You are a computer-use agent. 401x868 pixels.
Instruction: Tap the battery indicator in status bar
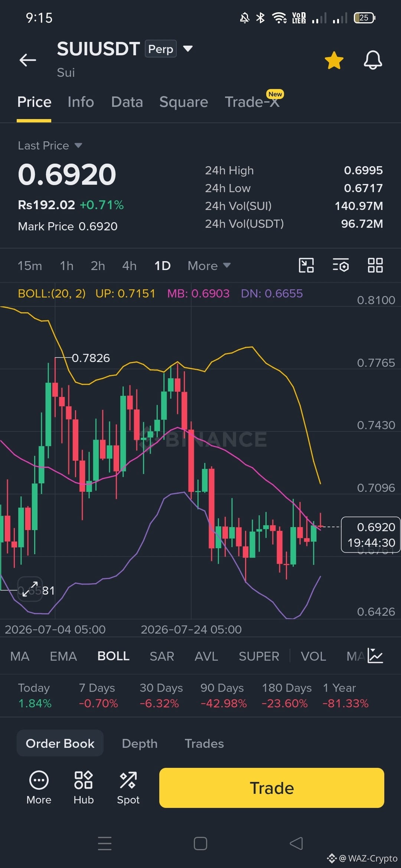[x=365, y=17]
